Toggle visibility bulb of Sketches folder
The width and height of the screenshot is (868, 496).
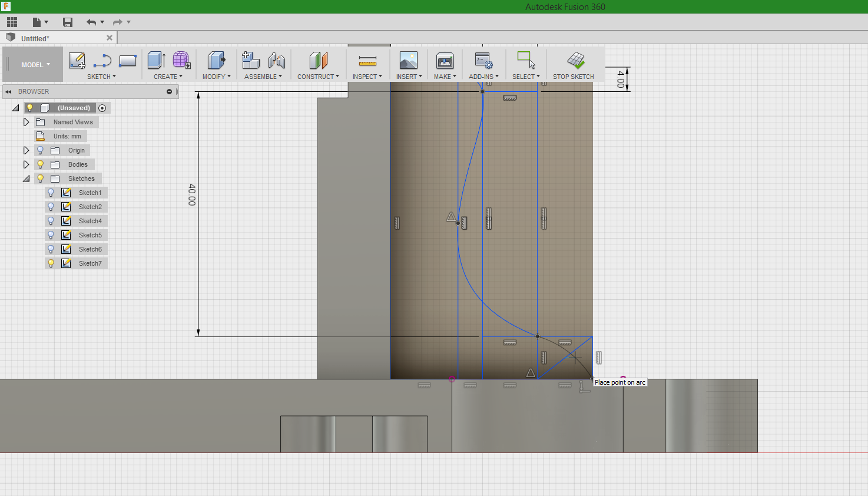40,178
